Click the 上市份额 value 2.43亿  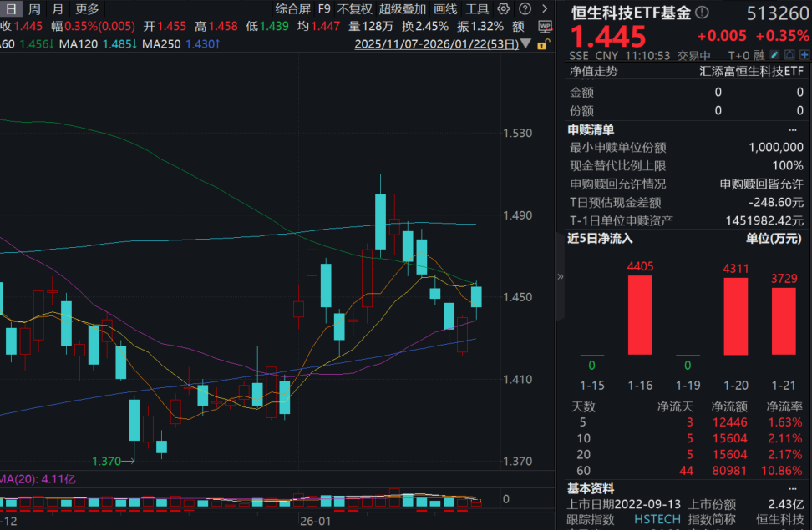click(x=785, y=504)
